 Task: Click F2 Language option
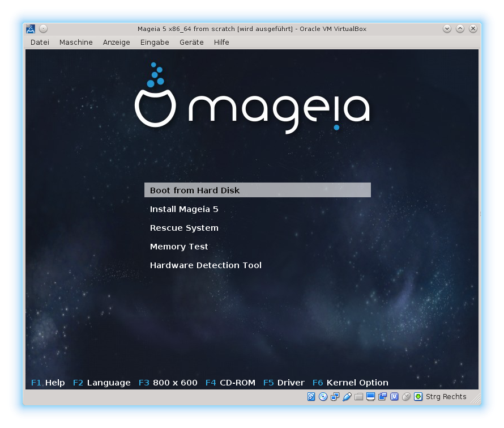coord(101,383)
